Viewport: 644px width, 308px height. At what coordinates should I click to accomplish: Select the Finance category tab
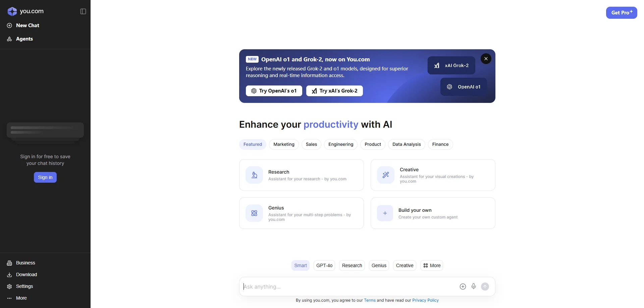click(x=440, y=144)
